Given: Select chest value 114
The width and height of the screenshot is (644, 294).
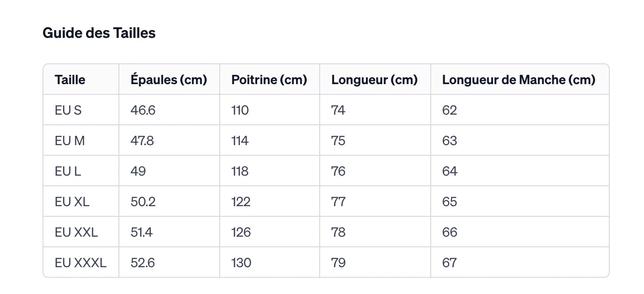Looking at the screenshot, I should point(240,141).
